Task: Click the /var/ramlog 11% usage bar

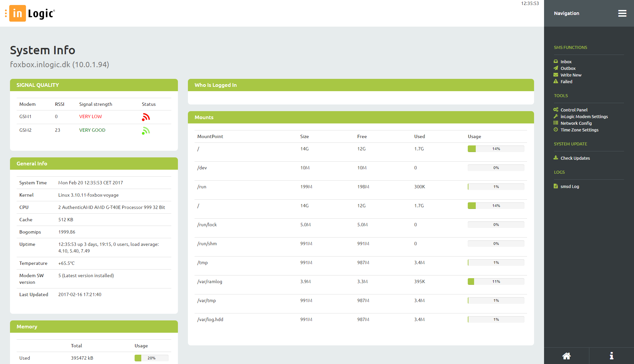Action: [x=496, y=281]
